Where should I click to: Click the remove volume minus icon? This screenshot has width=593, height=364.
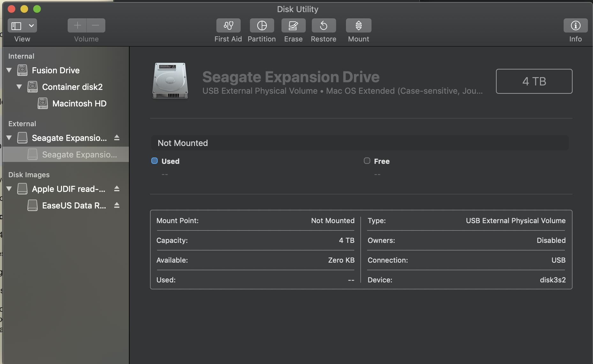(x=96, y=25)
